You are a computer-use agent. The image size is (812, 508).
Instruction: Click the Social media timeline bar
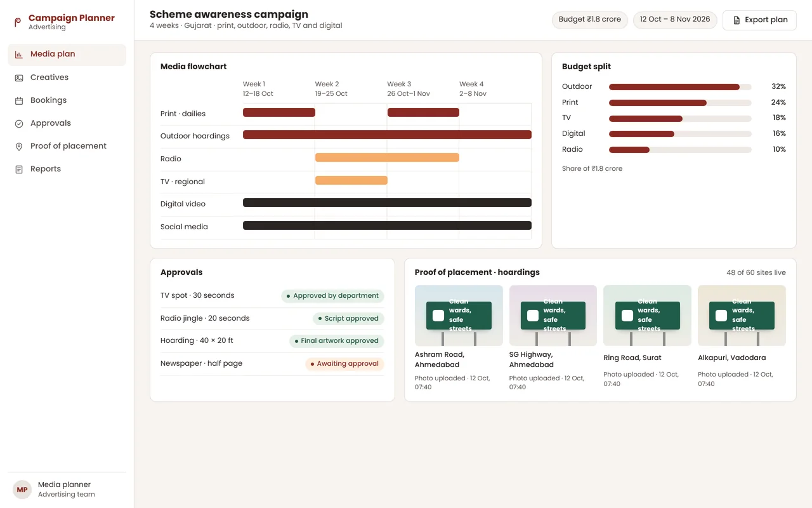click(x=387, y=225)
